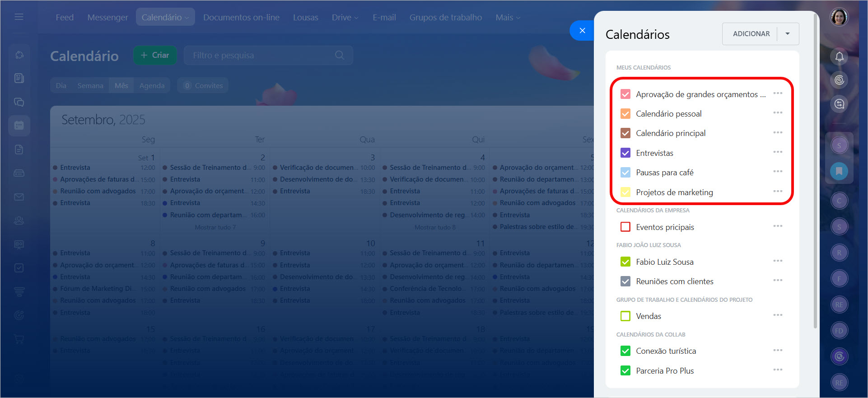Open options for Pausas para café
Screen dimensions: 868x398
tap(777, 172)
